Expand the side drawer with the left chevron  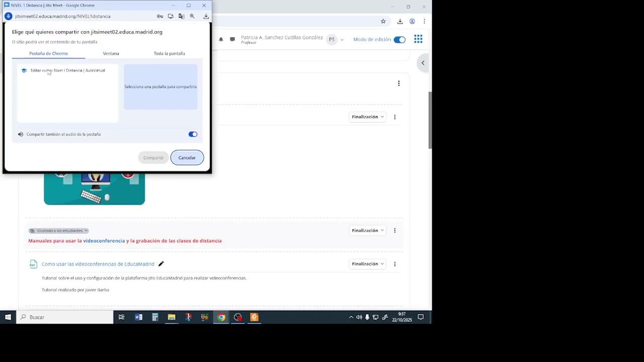[x=423, y=63]
